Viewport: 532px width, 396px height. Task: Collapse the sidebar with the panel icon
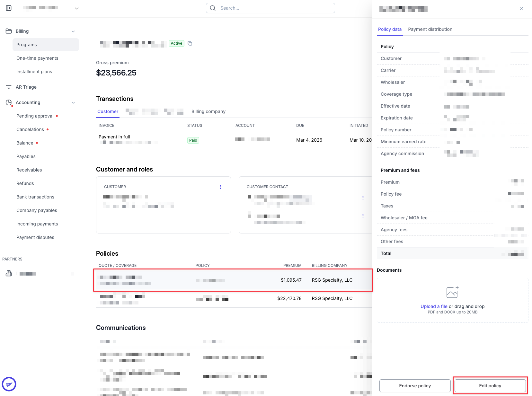point(9,8)
